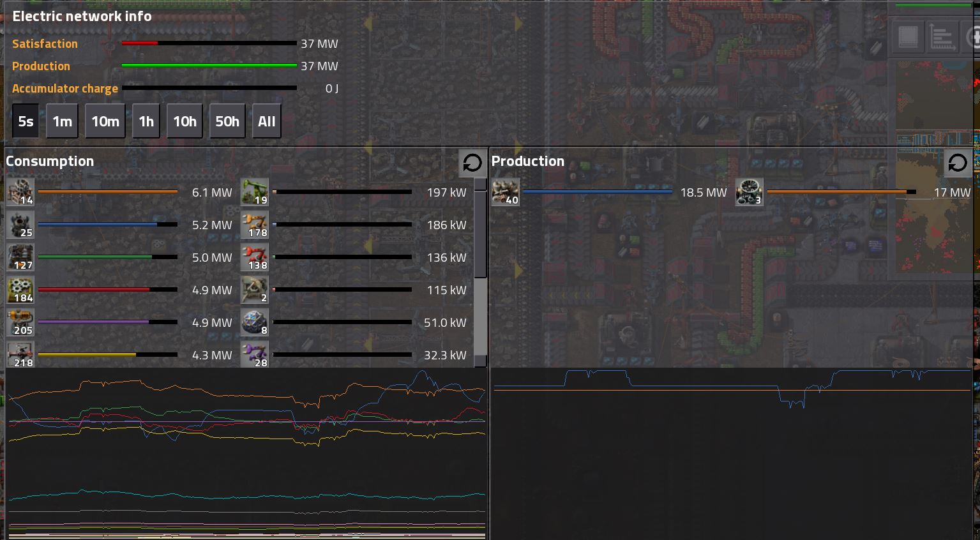Click the blank square icon above the minimap
Image resolution: width=980 pixels, height=540 pixels.
click(x=908, y=38)
